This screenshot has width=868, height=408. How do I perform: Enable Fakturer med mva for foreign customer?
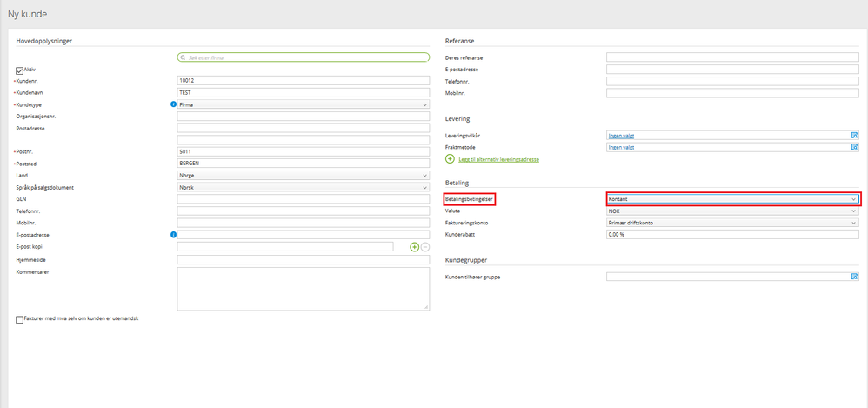pos(20,319)
